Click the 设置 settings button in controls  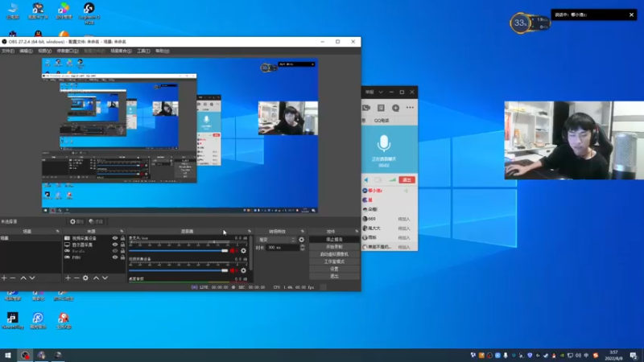pyautogui.click(x=334, y=269)
